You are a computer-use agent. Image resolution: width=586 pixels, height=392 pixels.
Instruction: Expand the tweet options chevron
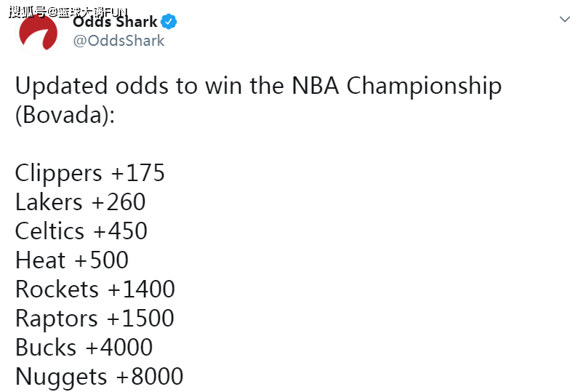coord(565,19)
